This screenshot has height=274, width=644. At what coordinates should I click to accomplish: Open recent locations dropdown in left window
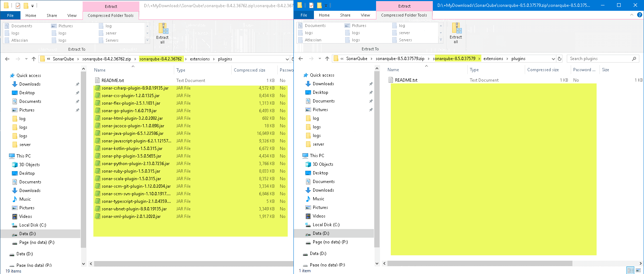pos(26,59)
